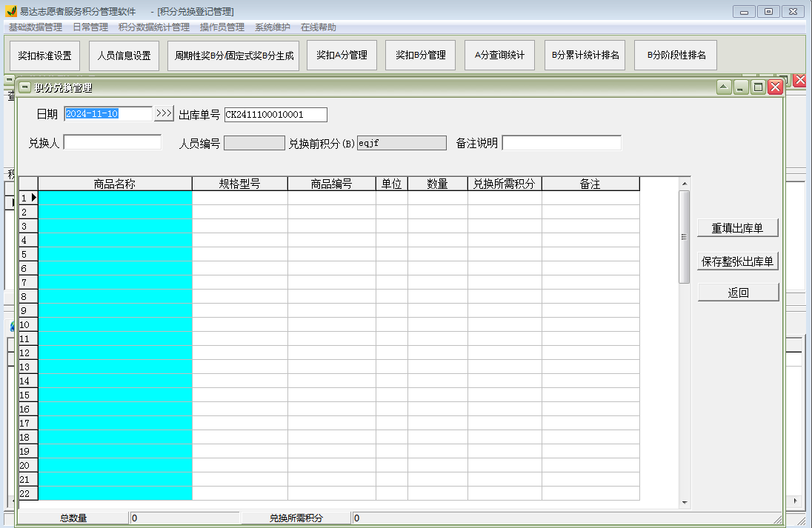
Task: Click the 数量 column header
Action: click(x=438, y=184)
